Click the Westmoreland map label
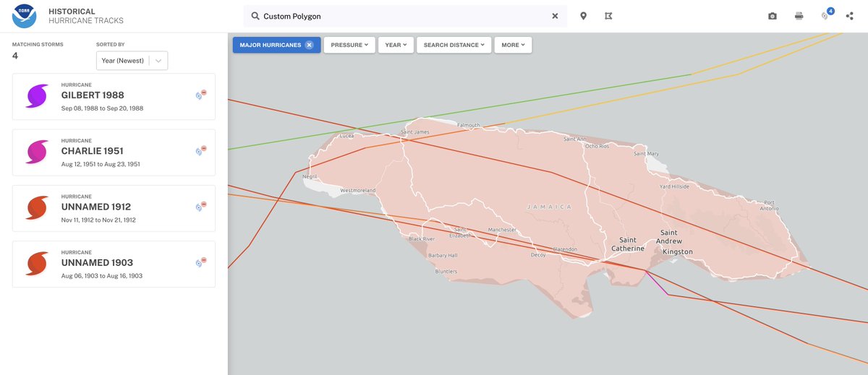This screenshot has width=868, height=375. 358,191
